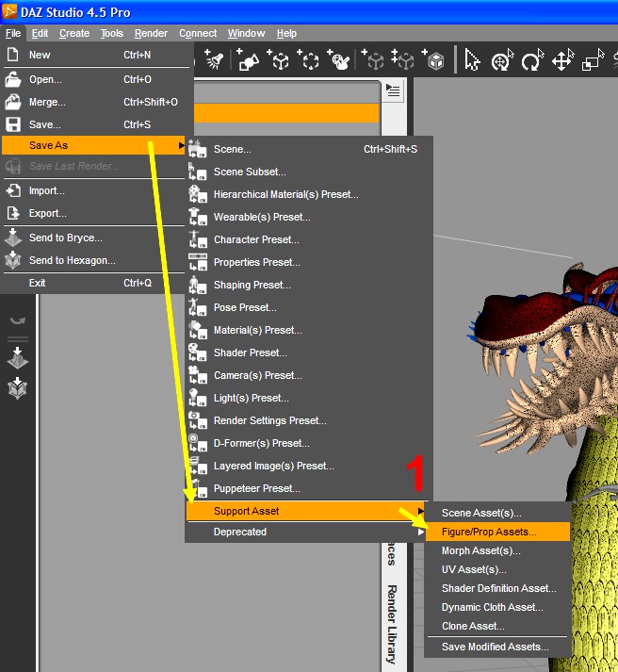Screen dimensions: 618x672
Task: Choose Dynamic Cloth Asset...
Action: [497, 607]
